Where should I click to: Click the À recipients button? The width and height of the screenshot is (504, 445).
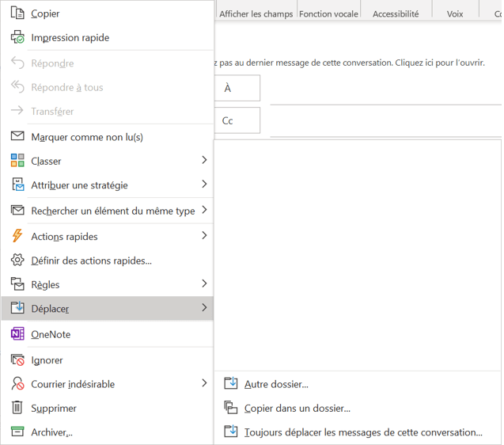pyautogui.click(x=237, y=88)
